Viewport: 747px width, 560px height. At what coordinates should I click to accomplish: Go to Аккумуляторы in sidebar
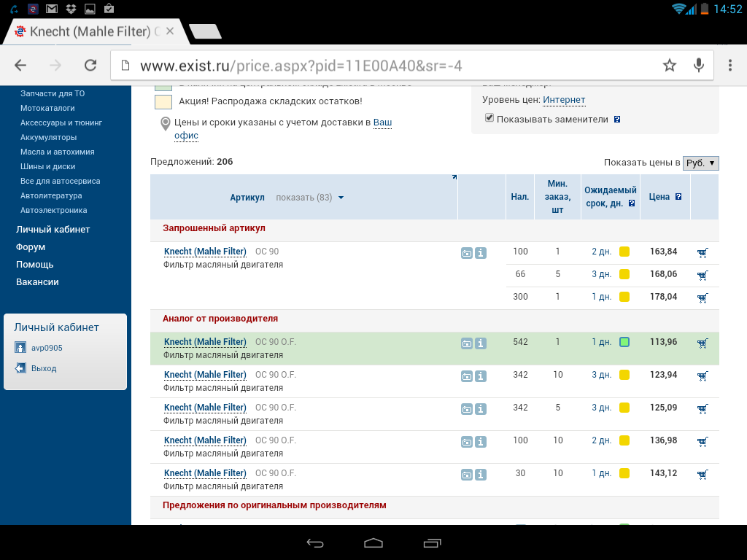coord(49,137)
